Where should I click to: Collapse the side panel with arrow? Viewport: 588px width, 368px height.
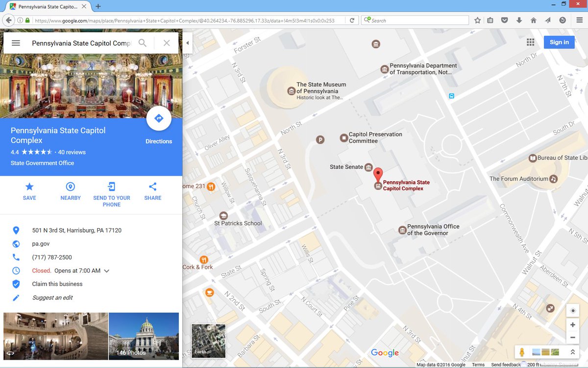187,43
